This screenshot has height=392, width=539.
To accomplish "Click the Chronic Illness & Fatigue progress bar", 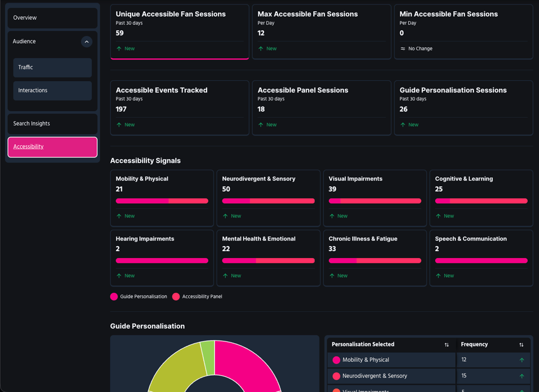I will click(374, 261).
